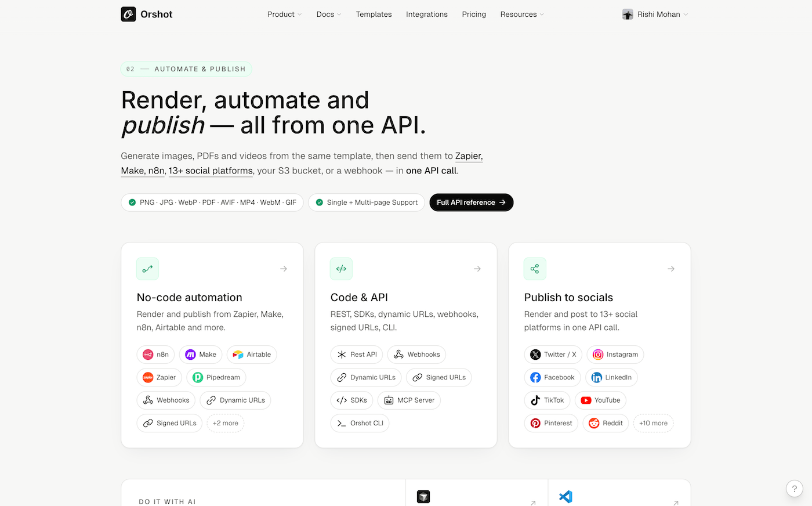The image size is (812, 506).
Task: Select the Airtable integration chip
Action: point(252,355)
